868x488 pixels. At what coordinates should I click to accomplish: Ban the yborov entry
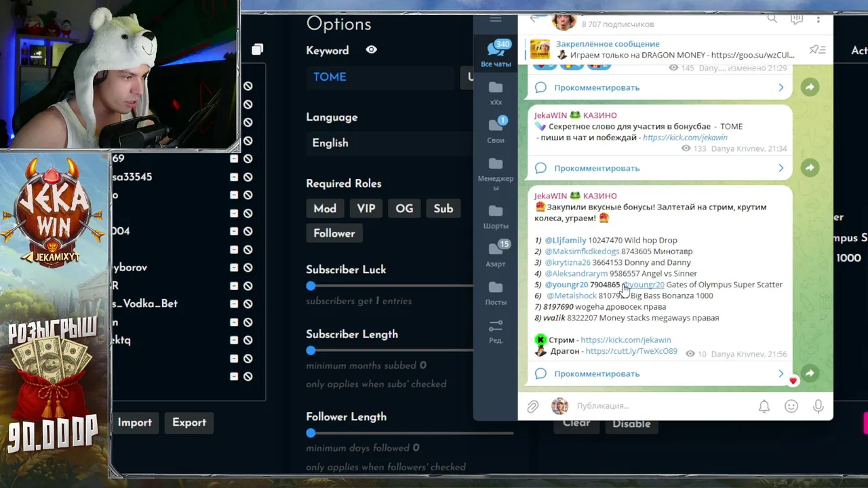pyautogui.click(x=248, y=268)
